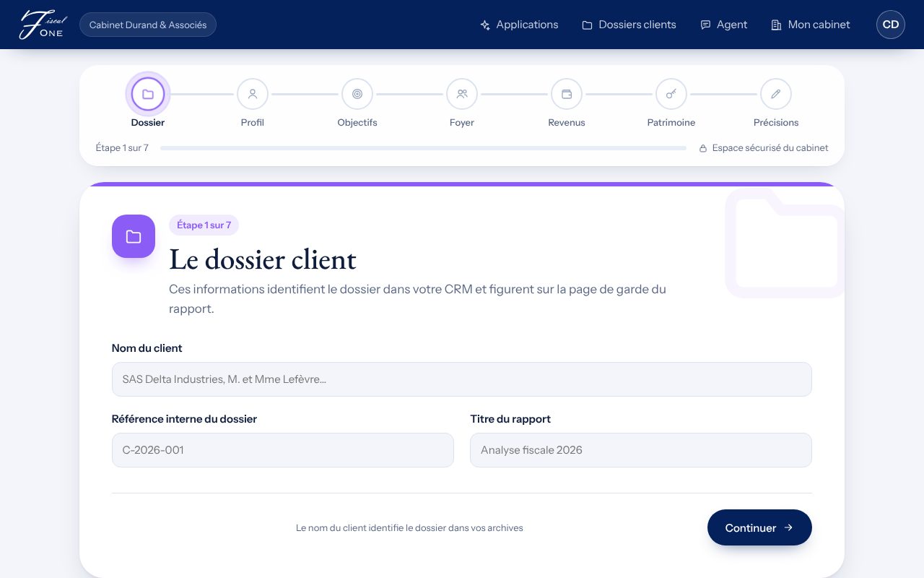Open the Cabinet Durand & Associés selector
Viewport: 924px width, 578px height.
(x=148, y=25)
